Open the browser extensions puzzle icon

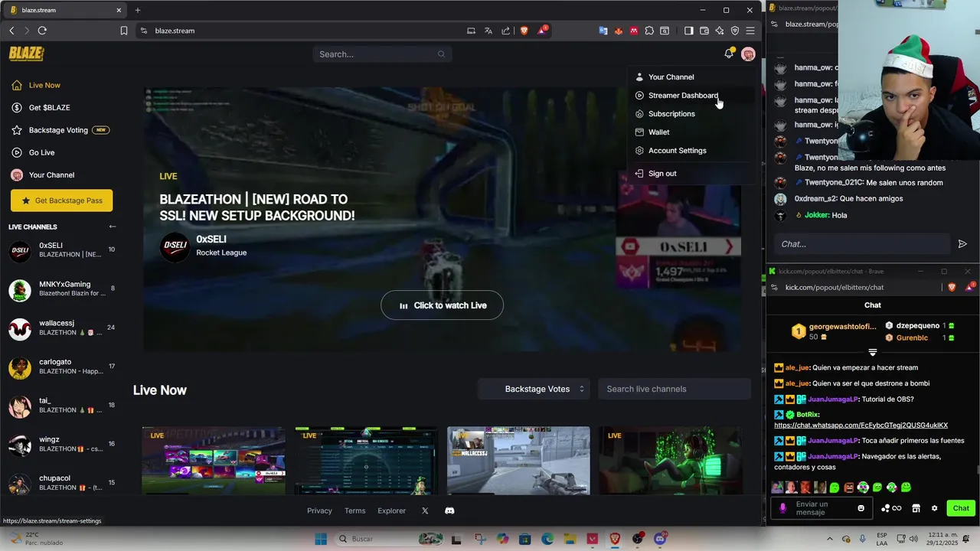649,31
